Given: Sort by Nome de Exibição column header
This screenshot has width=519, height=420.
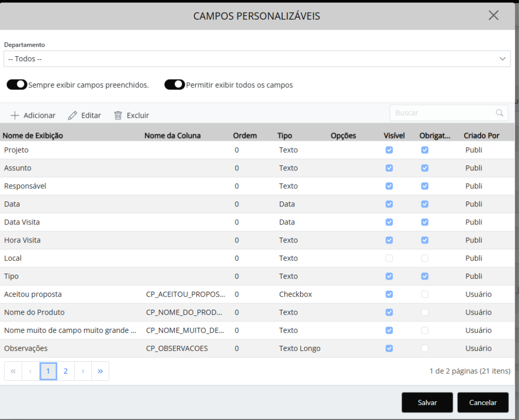Looking at the screenshot, I should (33, 135).
